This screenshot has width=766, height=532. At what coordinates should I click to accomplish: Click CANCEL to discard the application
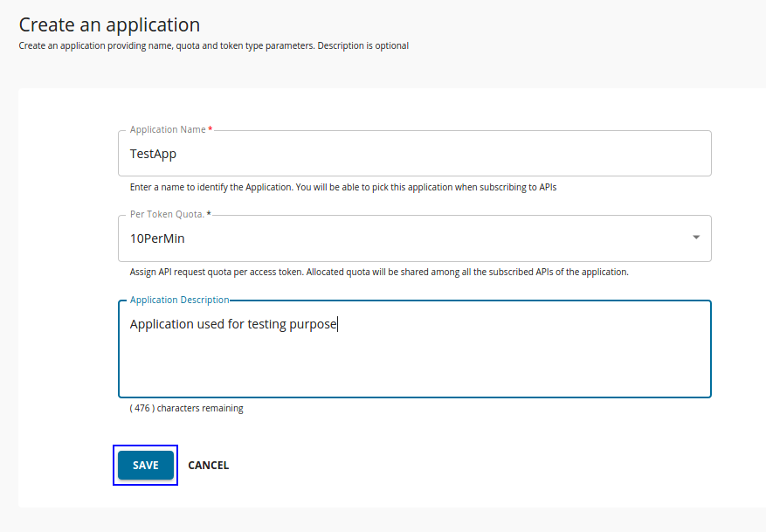(x=208, y=465)
